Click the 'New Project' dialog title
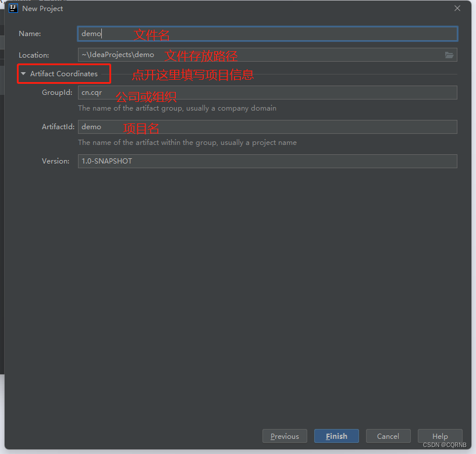 [42, 9]
